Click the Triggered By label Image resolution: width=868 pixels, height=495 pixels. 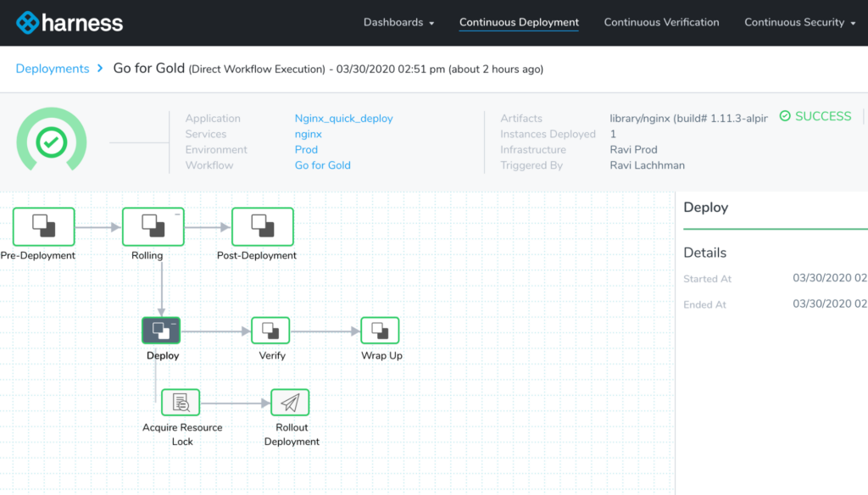[531, 165]
